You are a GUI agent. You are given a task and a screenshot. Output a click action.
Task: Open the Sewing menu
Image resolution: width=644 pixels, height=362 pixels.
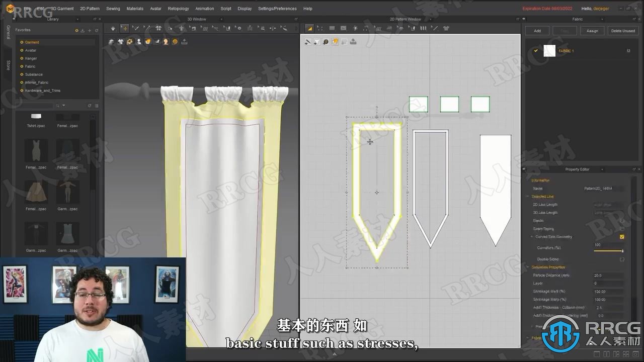113,9
